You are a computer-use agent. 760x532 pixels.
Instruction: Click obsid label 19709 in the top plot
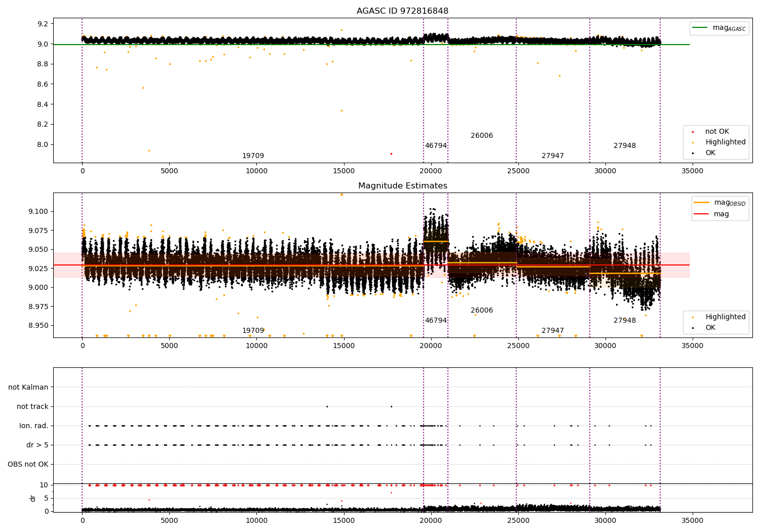point(253,156)
